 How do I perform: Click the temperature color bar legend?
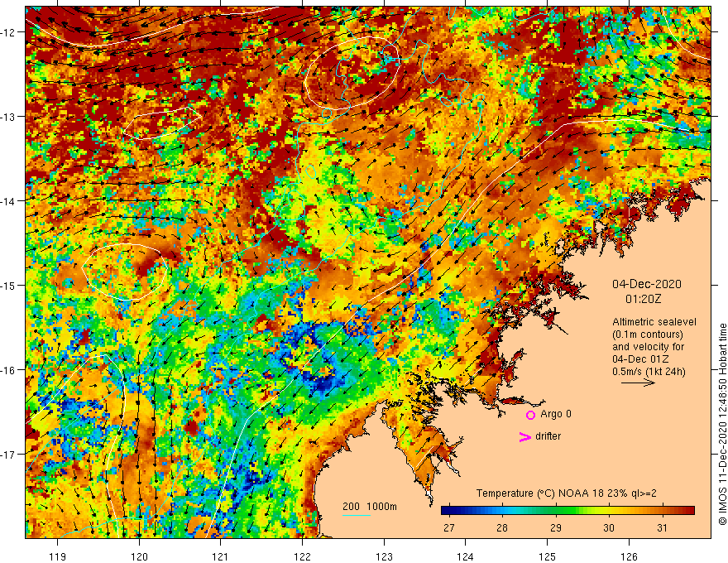point(568,511)
